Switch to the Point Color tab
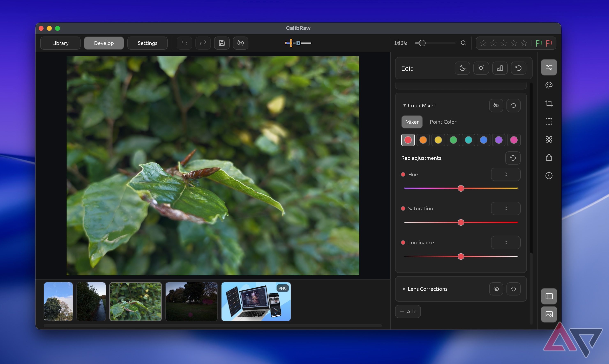609x364 pixels. pos(443,122)
